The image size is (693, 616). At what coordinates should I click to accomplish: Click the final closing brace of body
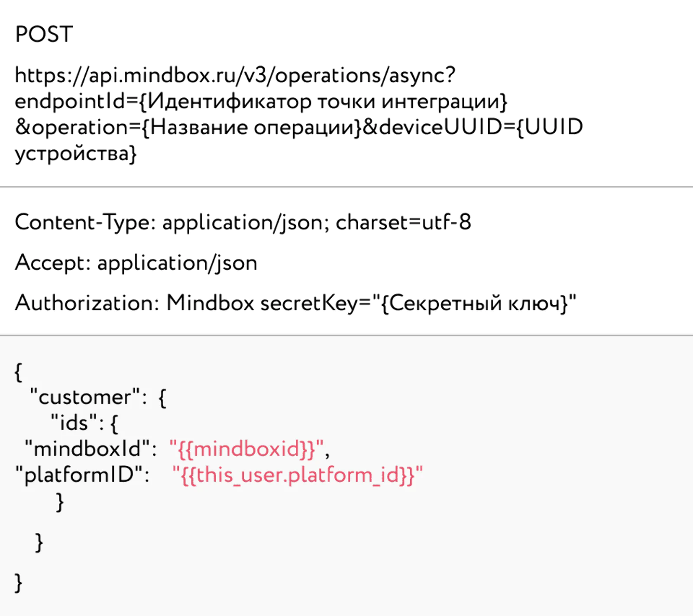18,583
